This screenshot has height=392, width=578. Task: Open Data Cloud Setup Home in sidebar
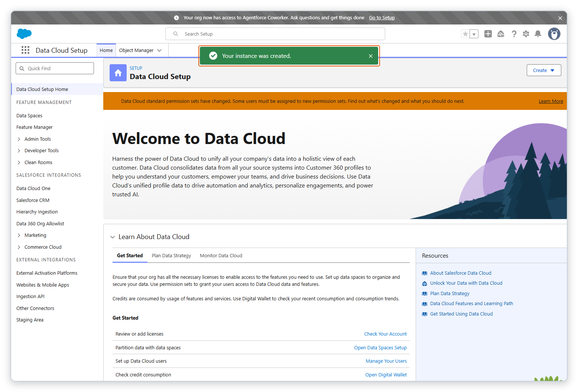(42, 89)
